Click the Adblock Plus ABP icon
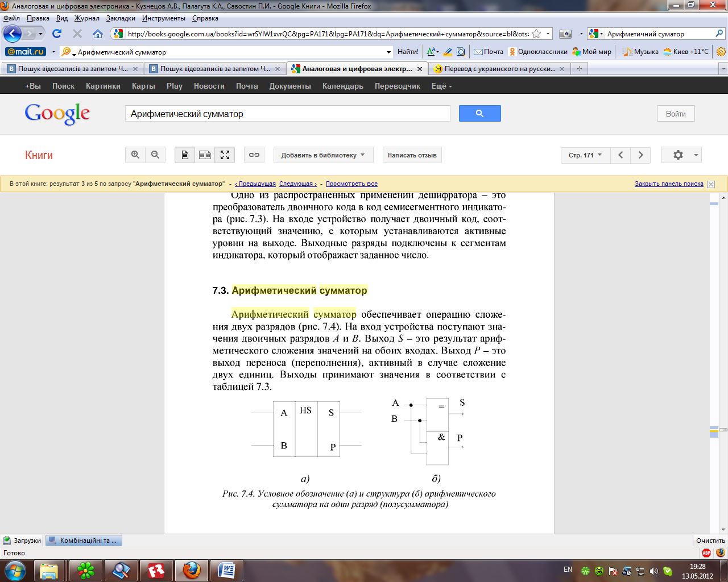The height and width of the screenshot is (582, 728). (x=706, y=553)
